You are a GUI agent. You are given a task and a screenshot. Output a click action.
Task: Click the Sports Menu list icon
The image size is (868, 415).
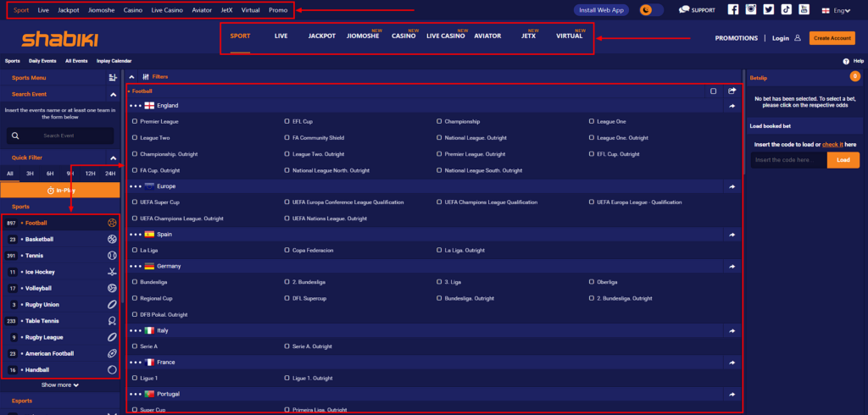(113, 77)
